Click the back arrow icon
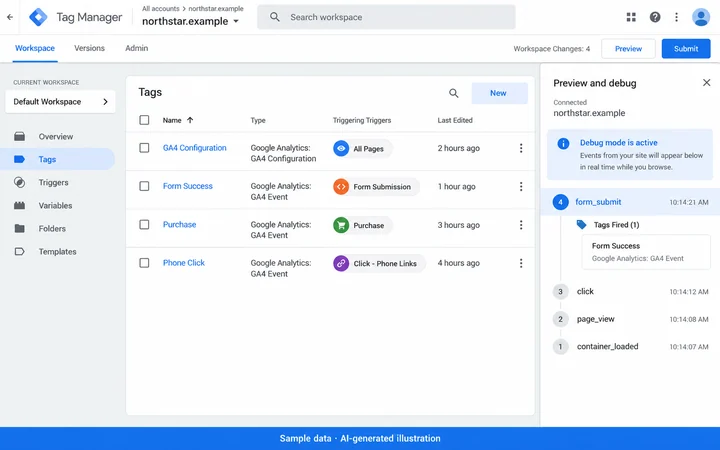Screen dimensions: 720x450 [10, 17]
